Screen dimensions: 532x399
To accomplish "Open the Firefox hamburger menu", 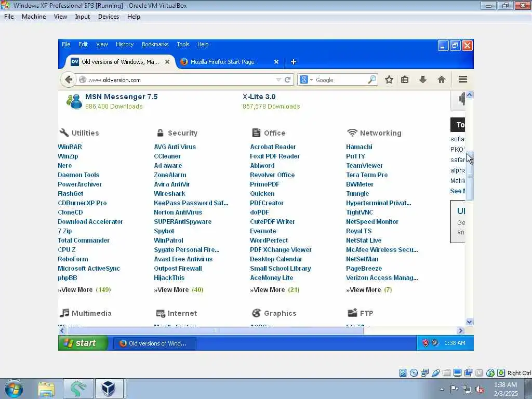I will (x=463, y=79).
